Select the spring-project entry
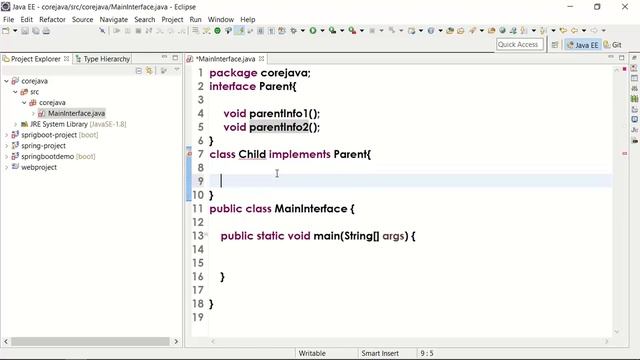This screenshot has width=640, height=360. point(43,146)
